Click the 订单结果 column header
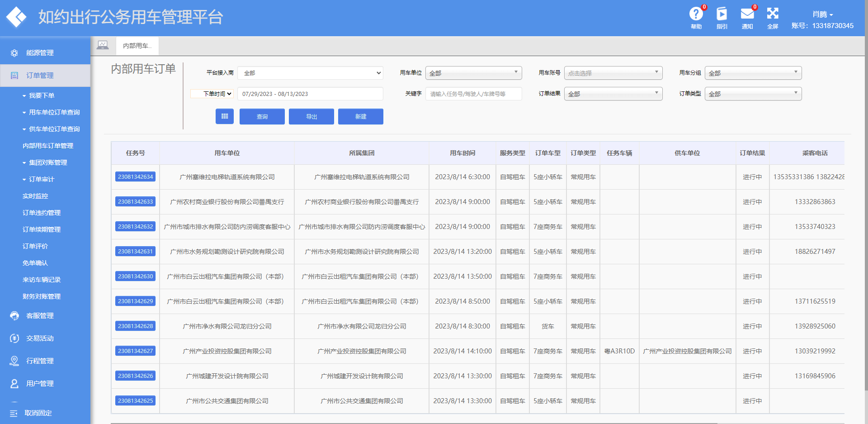Image resolution: width=868 pixels, height=424 pixels. coord(752,153)
